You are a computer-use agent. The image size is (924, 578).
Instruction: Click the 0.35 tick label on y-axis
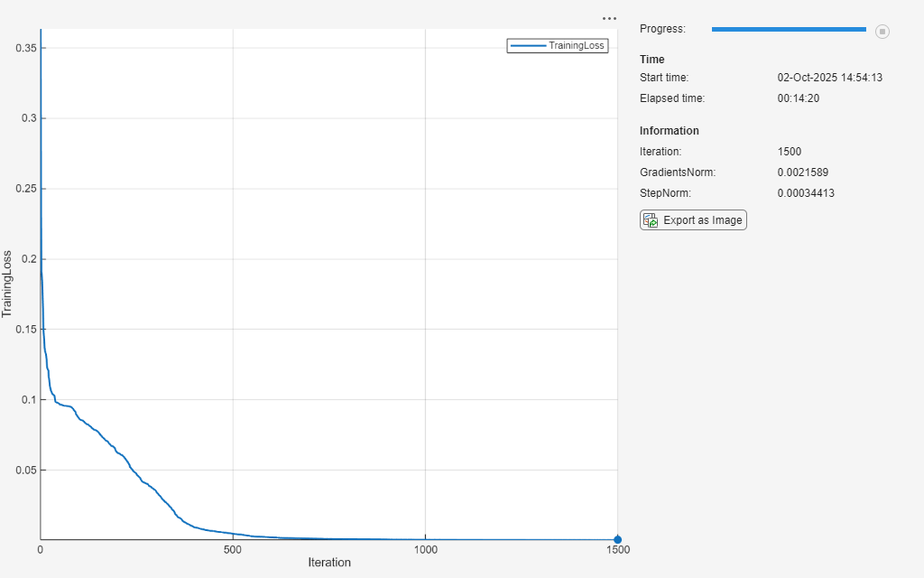point(26,48)
